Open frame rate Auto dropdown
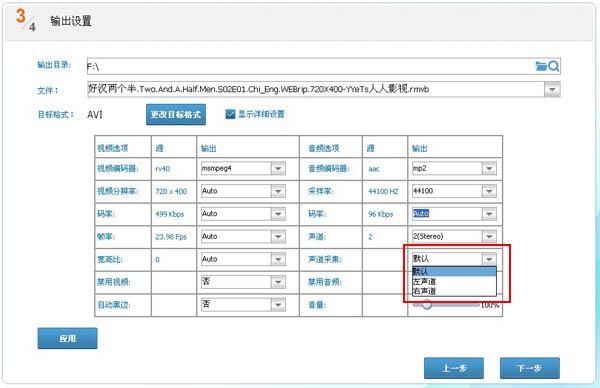The width and height of the screenshot is (600, 388). click(x=278, y=236)
